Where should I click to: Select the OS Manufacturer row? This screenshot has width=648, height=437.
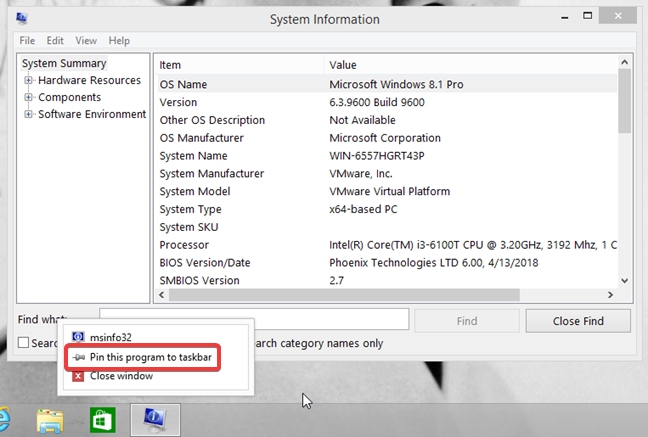click(387, 138)
